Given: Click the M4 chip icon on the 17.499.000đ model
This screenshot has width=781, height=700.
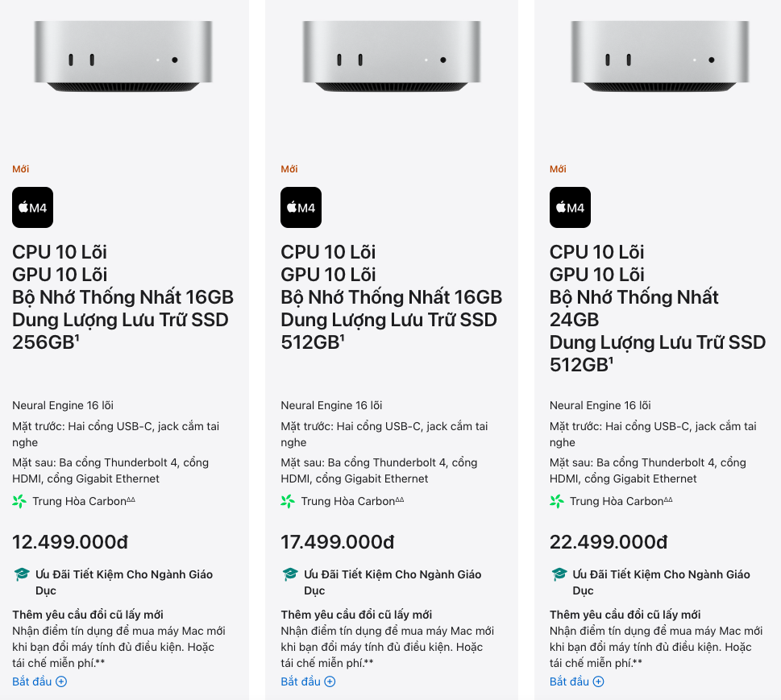Looking at the screenshot, I should (301, 208).
